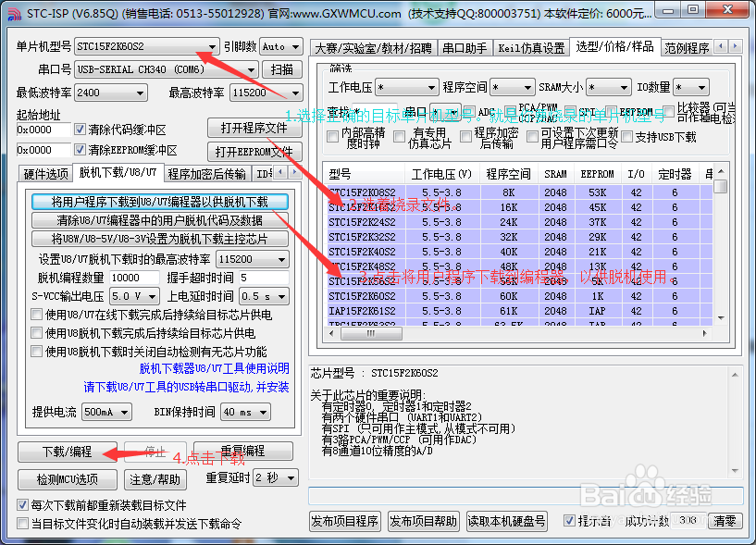Click chip table vertical scrollbar thumb

[x=721, y=186]
